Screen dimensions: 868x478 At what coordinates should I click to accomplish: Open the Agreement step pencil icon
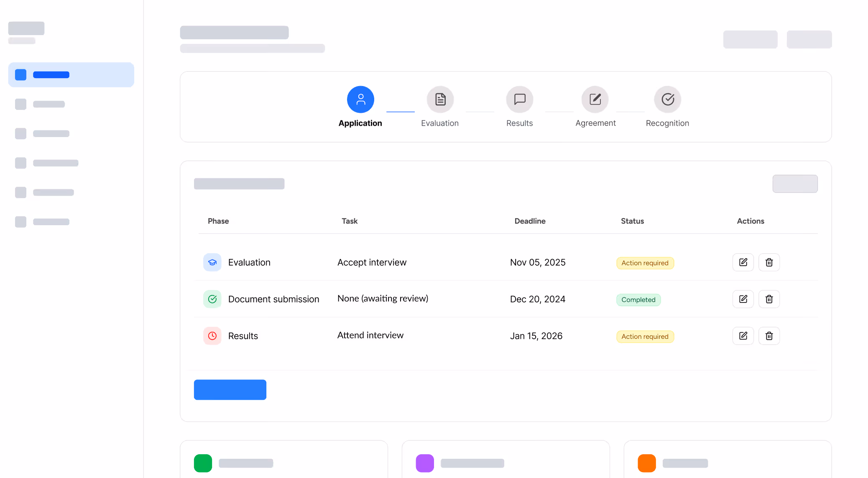click(595, 99)
